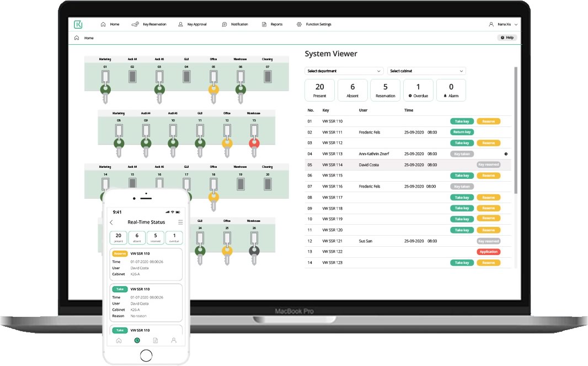
Task: Tap the back arrow on phone screen
Action: coord(111,222)
